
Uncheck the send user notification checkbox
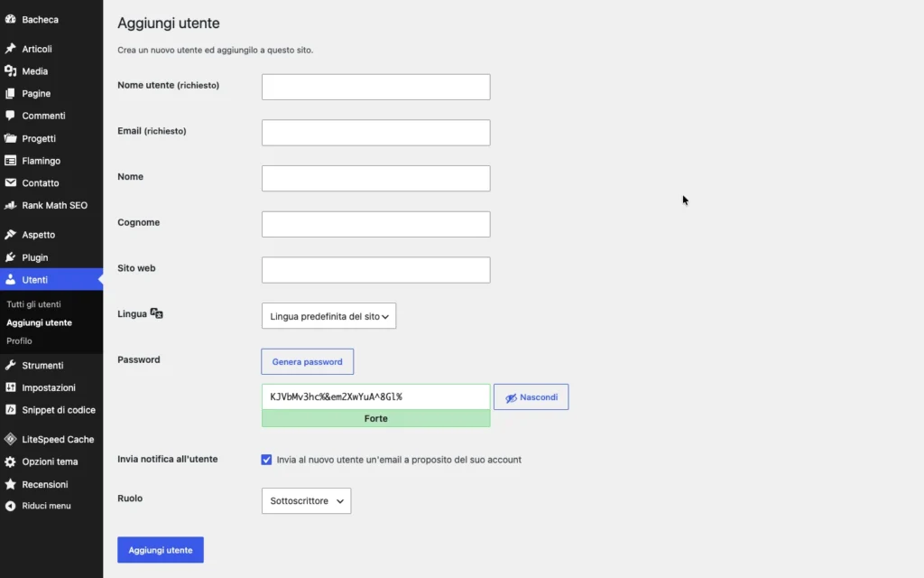coord(266,460)
